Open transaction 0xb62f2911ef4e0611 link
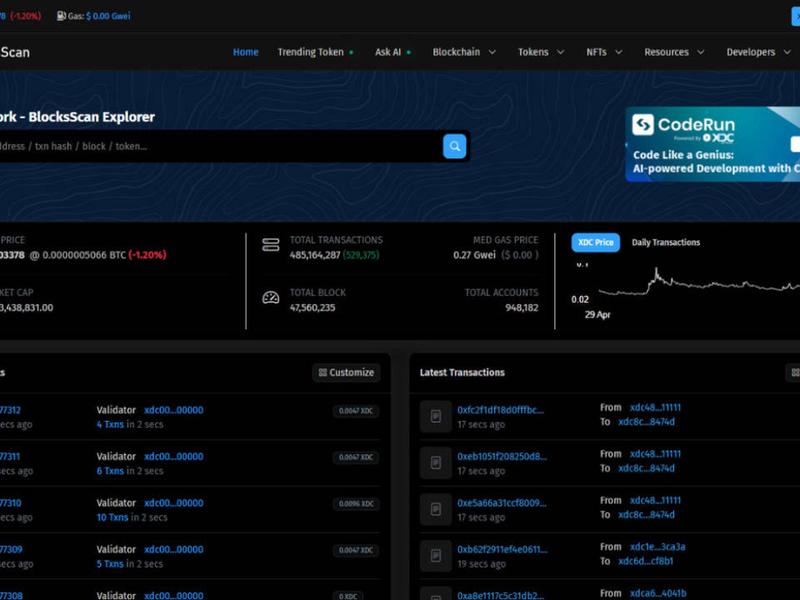Viewport: 800px width, 600px height. 502,549
